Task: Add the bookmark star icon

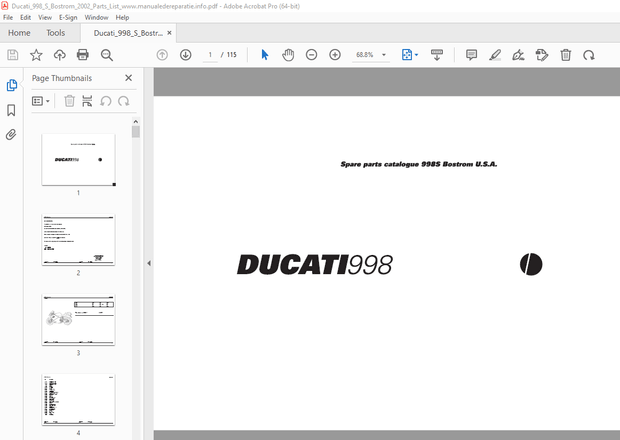Action: click(36, 55)
